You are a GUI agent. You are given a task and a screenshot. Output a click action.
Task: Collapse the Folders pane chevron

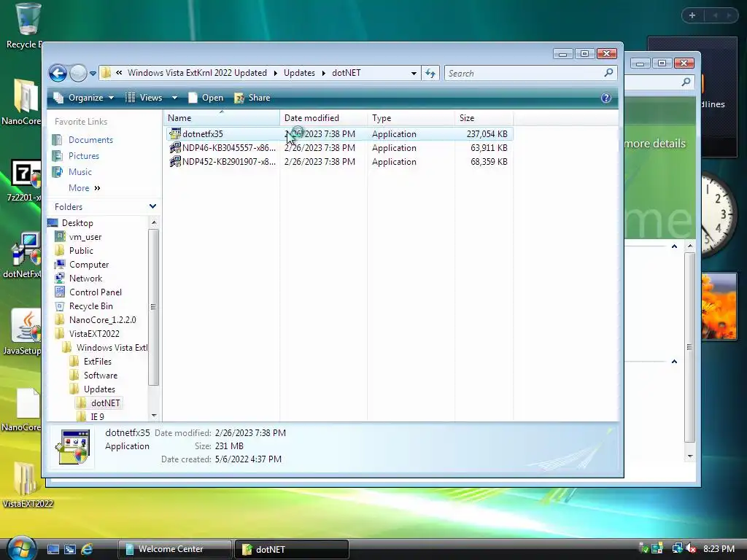coord(152,206)
